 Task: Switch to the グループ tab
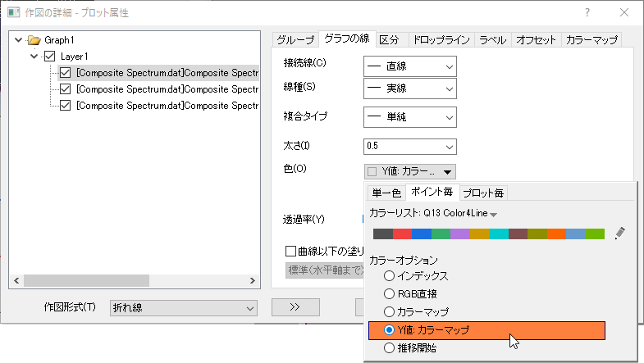tap(295, 40)
